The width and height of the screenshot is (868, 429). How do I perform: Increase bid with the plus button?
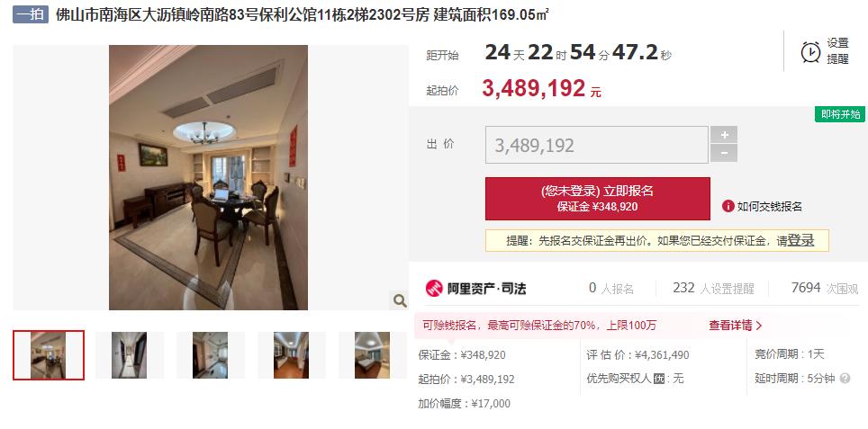point(724,134)
